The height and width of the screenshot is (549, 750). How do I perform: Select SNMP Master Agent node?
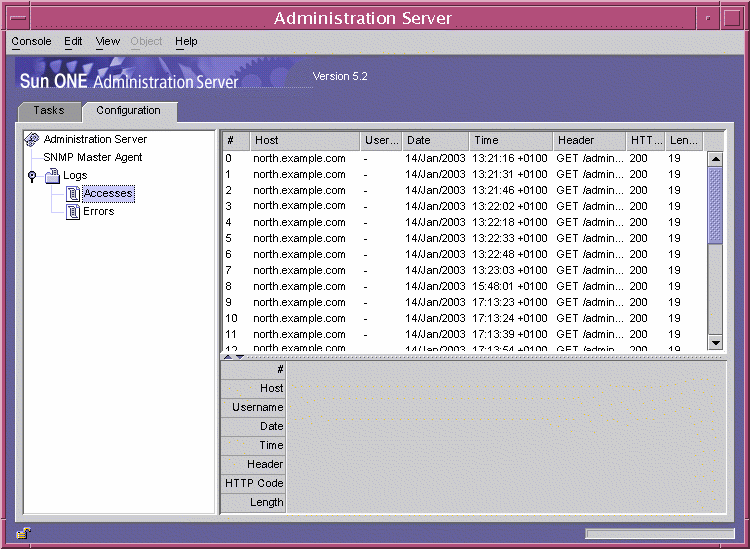(x=93, y=157)
